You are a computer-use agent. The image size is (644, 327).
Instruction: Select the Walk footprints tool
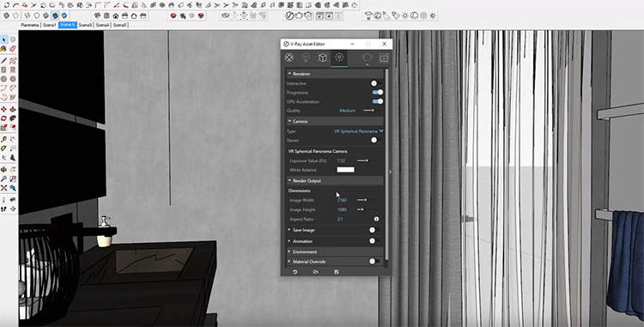coord(3,209)
